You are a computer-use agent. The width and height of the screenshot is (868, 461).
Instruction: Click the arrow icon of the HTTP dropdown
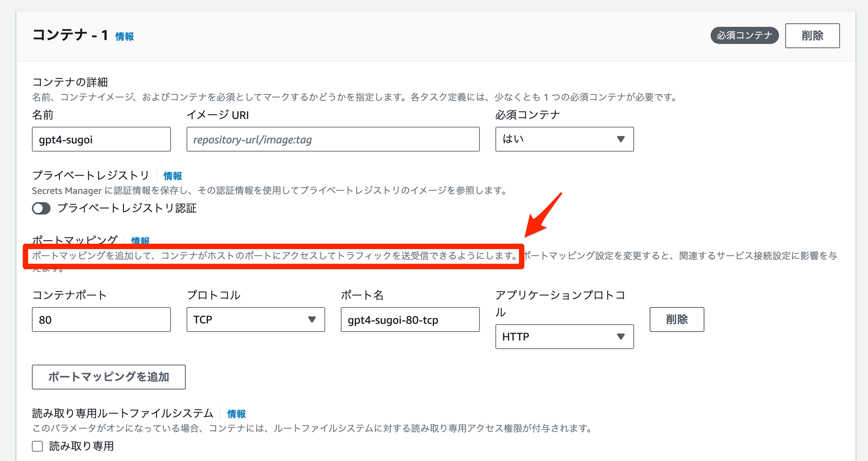point(620,337)
